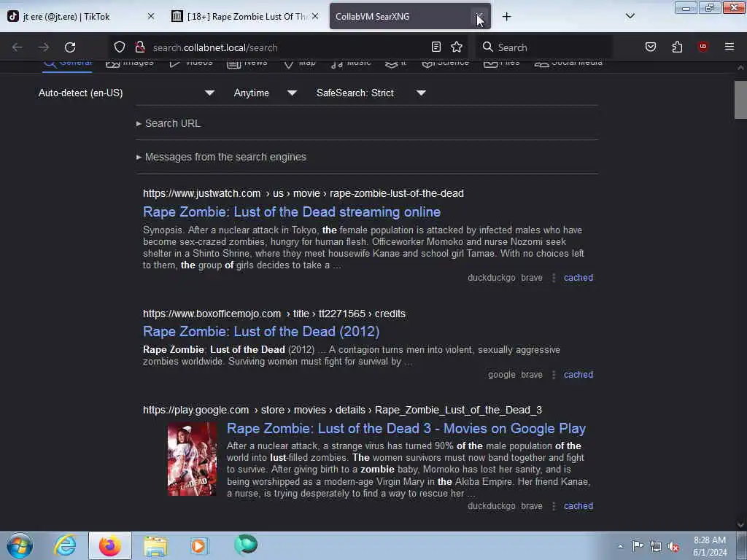Switch to the jt ere TikTok tab
Image resolution: width=747 pixels, height=560 pixels.
point(81,16)
